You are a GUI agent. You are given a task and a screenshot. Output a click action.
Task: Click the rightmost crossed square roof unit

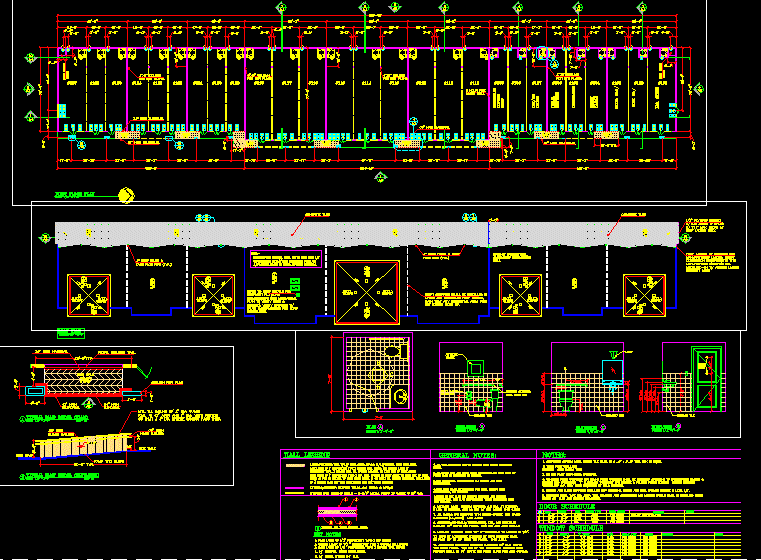[644, 294]
